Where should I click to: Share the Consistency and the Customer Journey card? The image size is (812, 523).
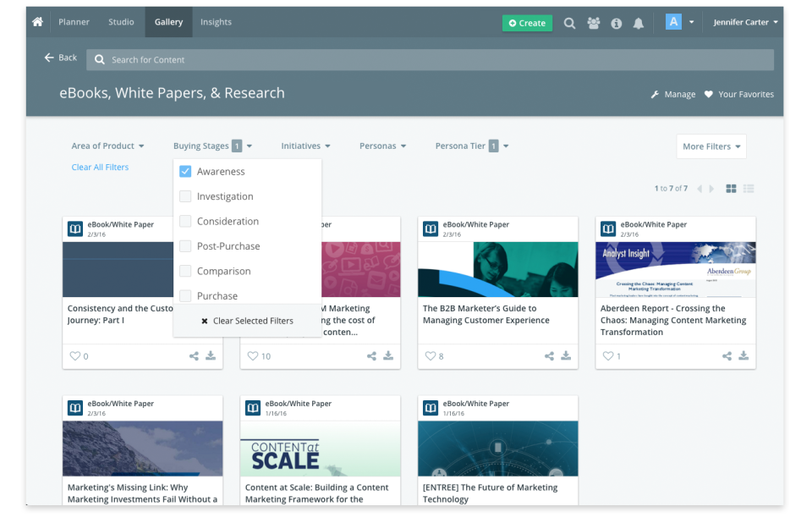pyautogui.click(x=194, y=356)
